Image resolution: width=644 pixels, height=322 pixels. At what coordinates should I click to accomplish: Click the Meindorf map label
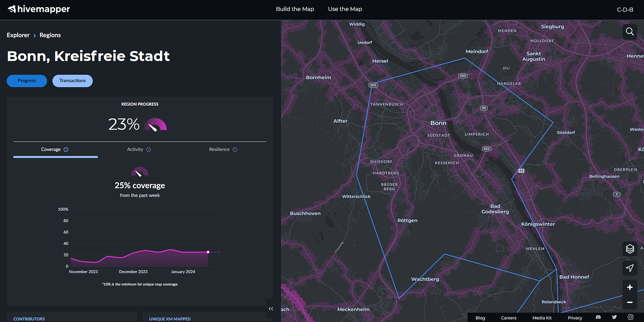(x=477, y=51)
